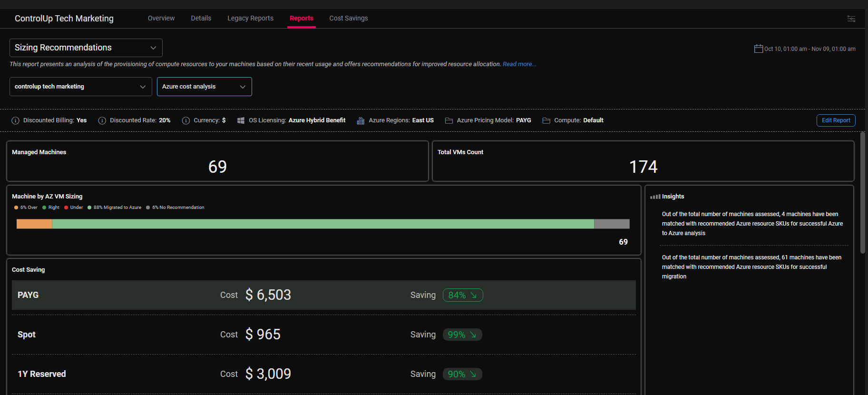
Task: Click the East US region value
Action: [423, 120]
